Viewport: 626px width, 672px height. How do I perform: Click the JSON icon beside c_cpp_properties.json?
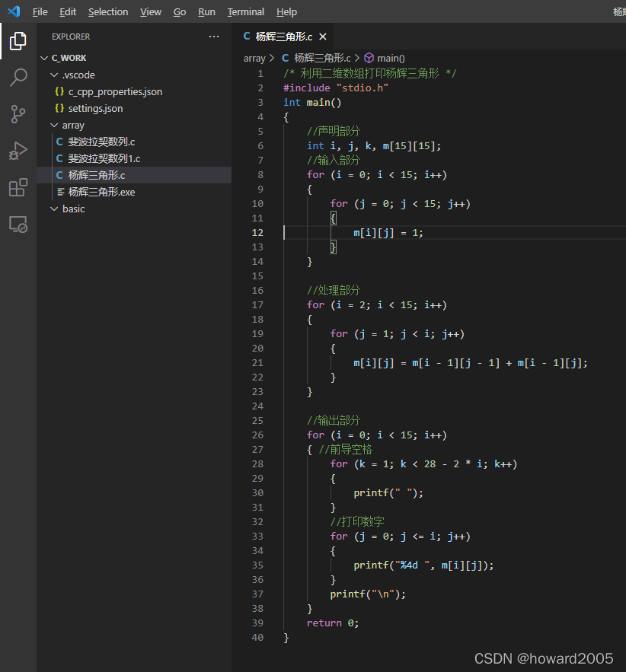[59, 91]
